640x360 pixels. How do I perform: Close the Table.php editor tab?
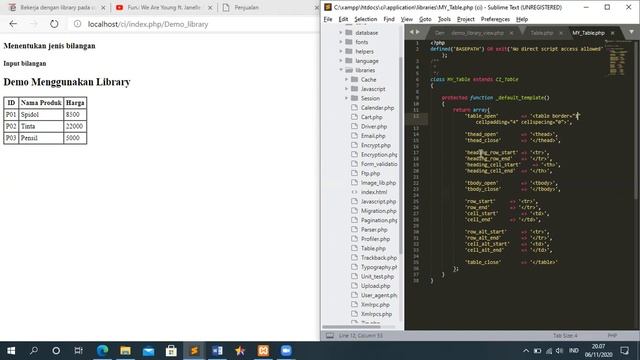pyautogui.click(x=561, y=33)
